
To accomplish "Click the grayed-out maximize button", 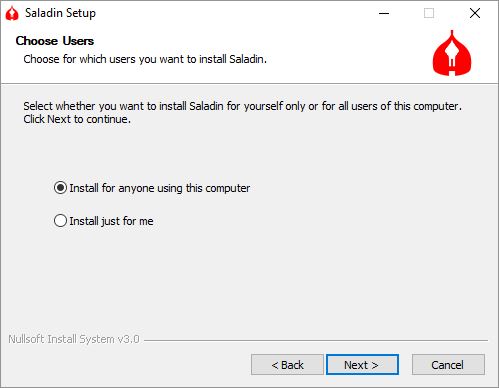I will click(429, 13).
